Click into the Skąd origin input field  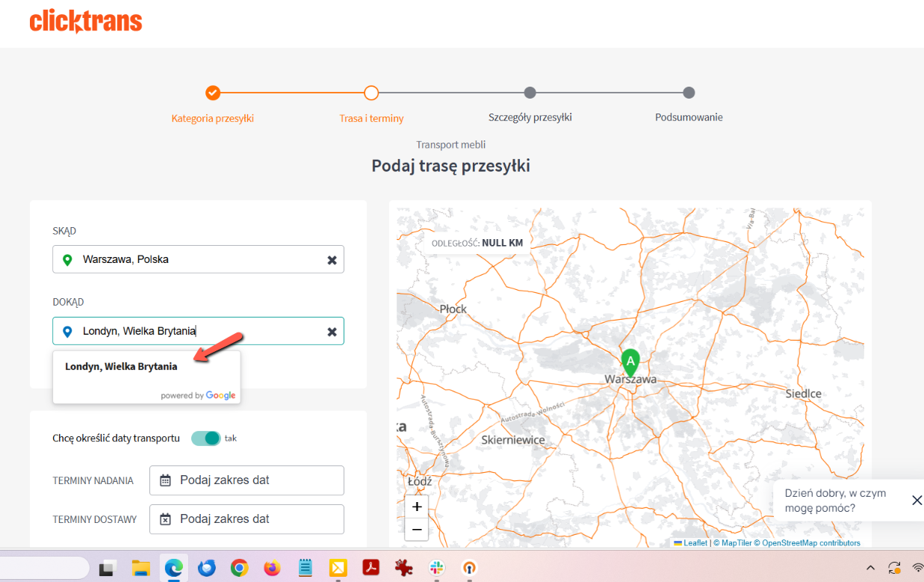(198, 260)
